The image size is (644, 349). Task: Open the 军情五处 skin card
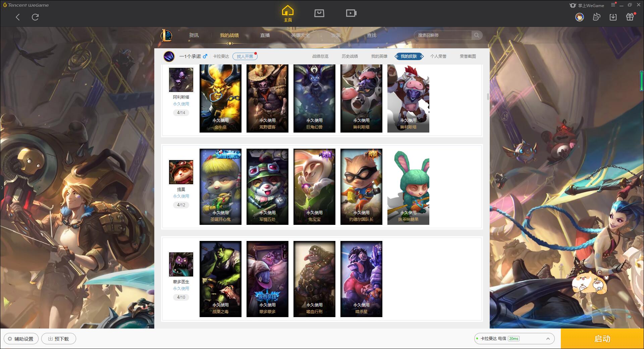(267, 187)
